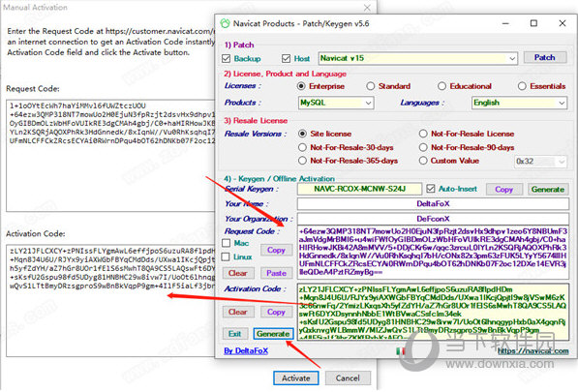Viewport: 578px width, 392px height.
Task: Click Clear button under Request Code
Action: tap(238, 273)
